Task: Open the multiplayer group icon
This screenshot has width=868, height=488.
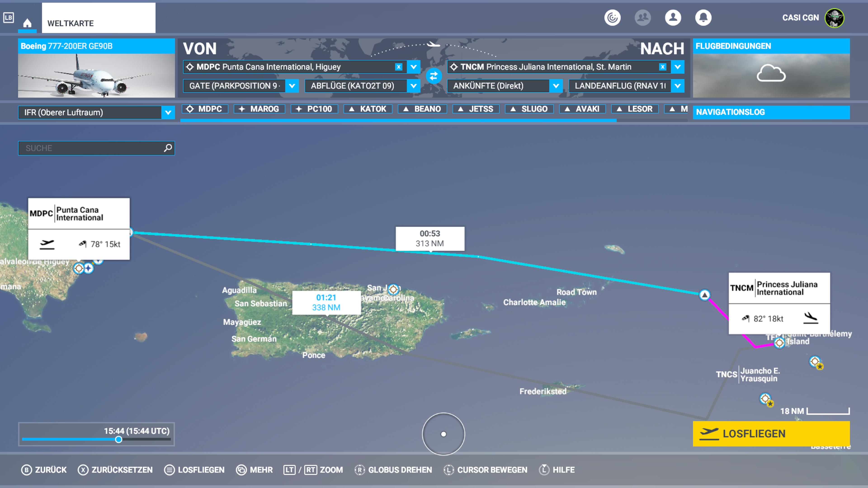Action: pyautogui.click(x=643, y=18)
